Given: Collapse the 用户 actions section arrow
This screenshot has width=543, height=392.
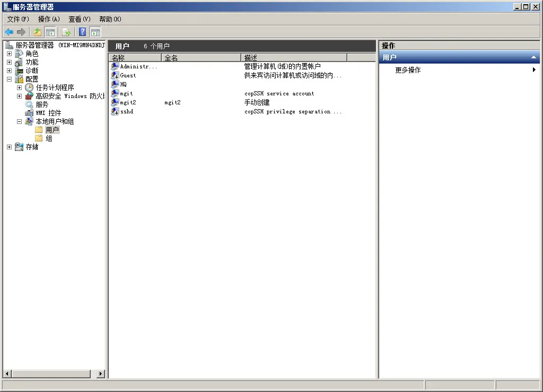Looking at the screenshot, I should pos(533,57).
